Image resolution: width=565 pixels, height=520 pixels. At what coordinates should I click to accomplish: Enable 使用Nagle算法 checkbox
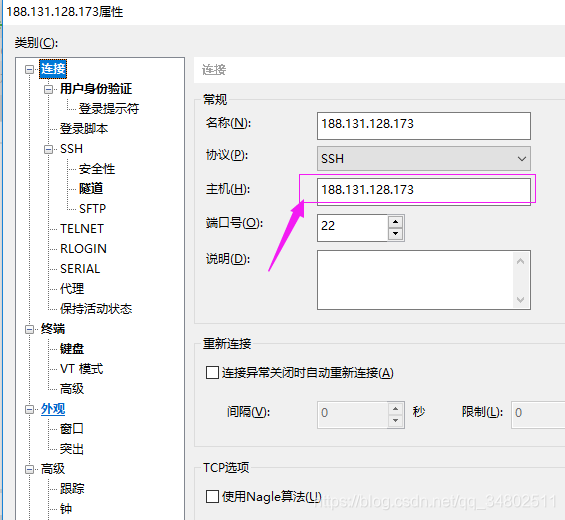click(x=212, y=496)
